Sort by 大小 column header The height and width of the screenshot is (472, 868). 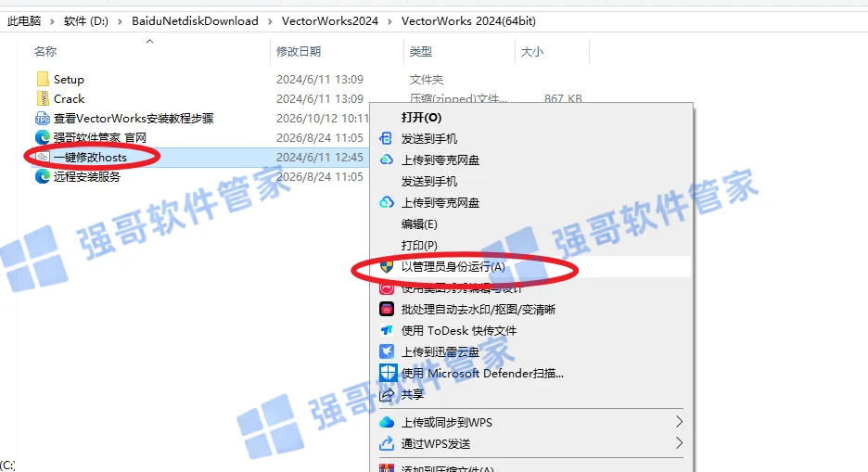coord(532,51)
